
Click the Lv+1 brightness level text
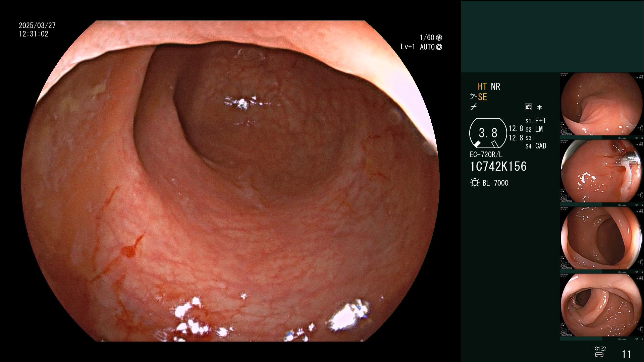[x=408, y=47]
